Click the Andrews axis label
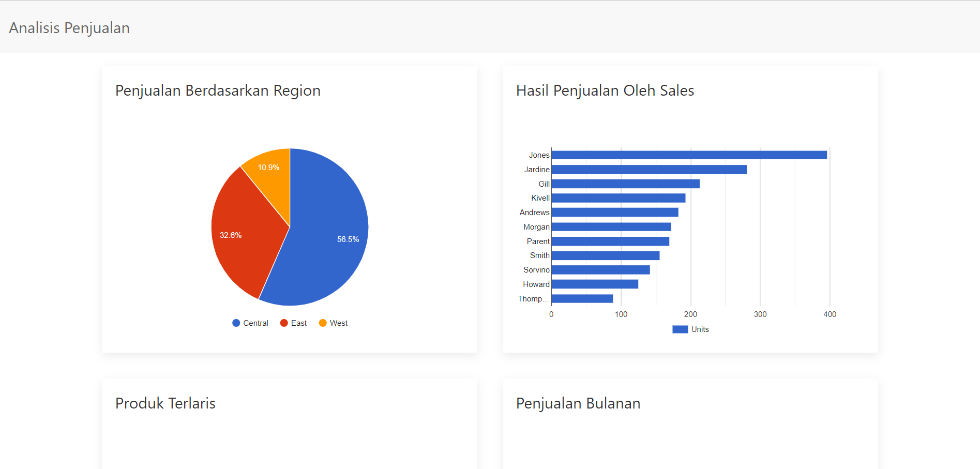Image resolution: width=980 pixels, height=469 pixels. point(535,213)
